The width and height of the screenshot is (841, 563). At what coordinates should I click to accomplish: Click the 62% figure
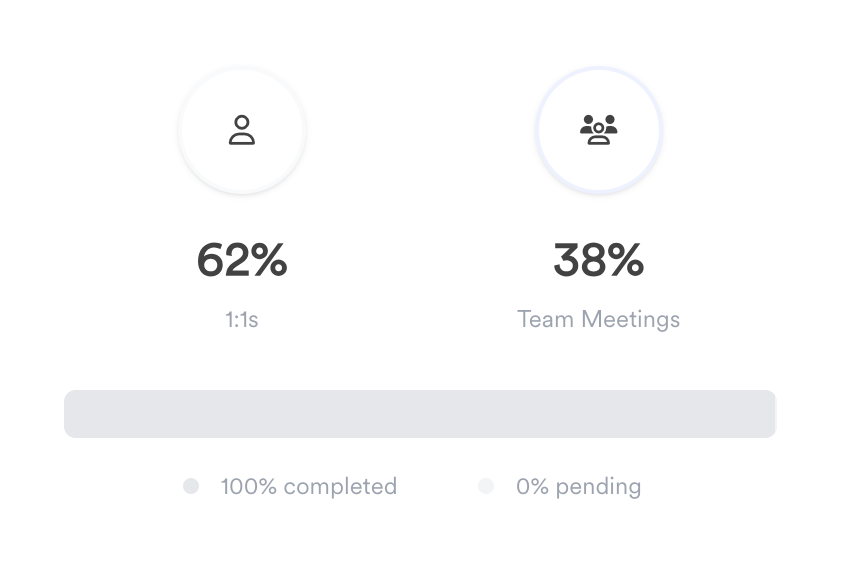(242, 261)
